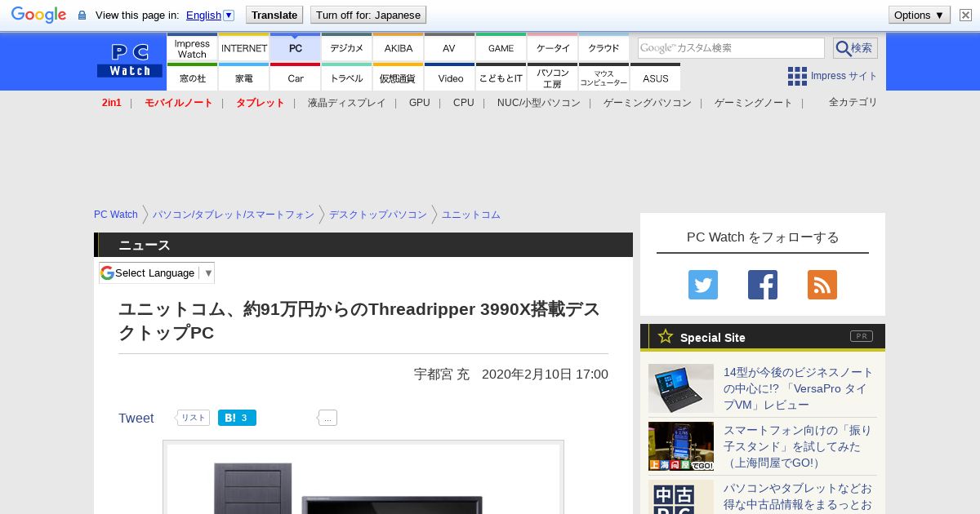Open the Twitter follow icon

click(703, 285)
